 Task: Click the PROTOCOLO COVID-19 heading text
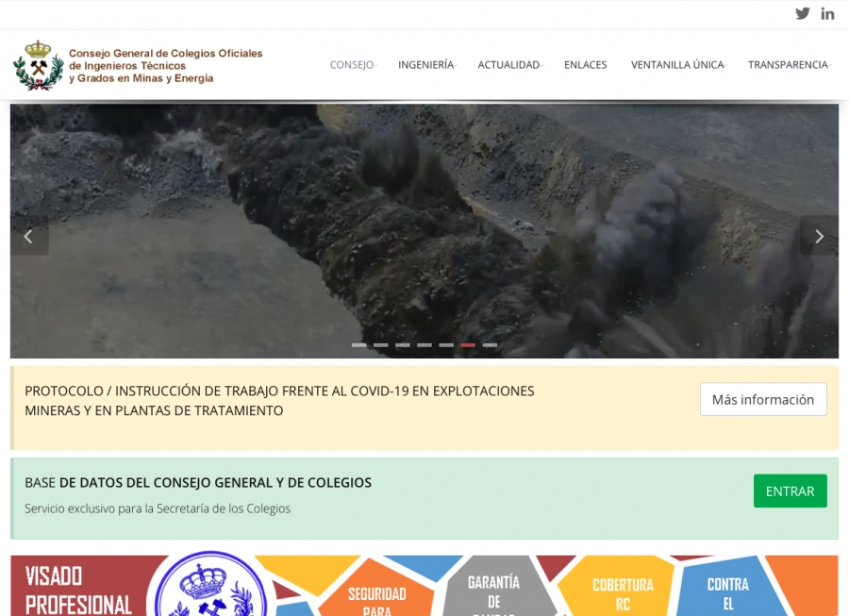pyautogui.click(x=279, y=401)
